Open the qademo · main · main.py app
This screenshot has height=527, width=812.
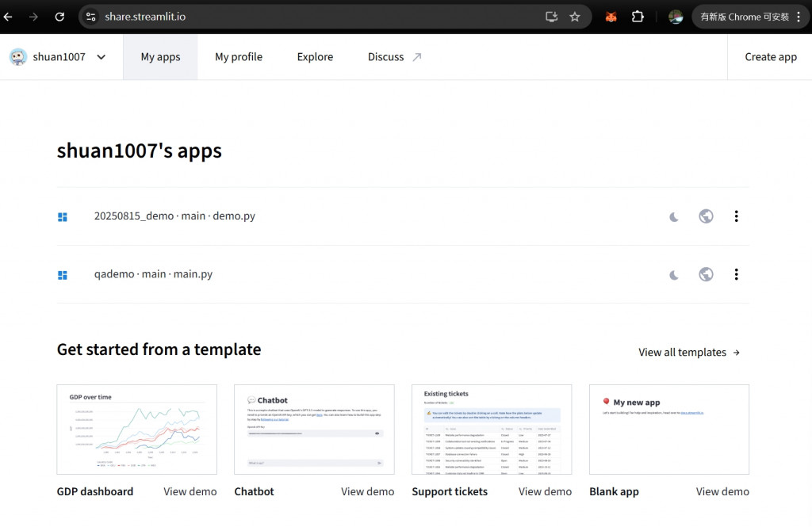(153, 274)
